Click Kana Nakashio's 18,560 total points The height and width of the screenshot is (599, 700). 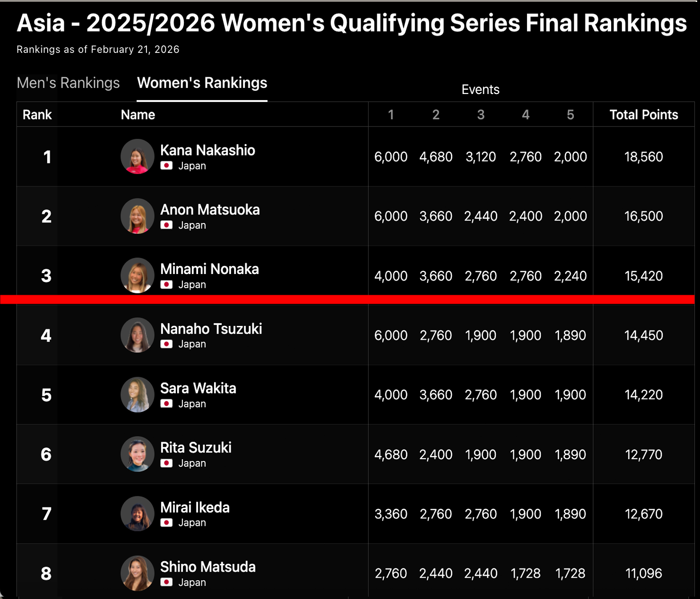point(643,157)
